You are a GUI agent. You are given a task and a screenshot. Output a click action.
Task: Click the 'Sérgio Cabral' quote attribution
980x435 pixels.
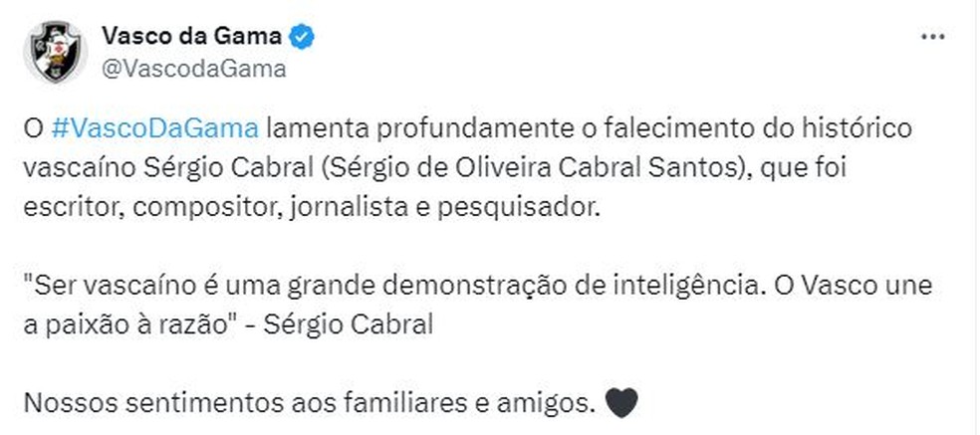click(x=371, y=326)
